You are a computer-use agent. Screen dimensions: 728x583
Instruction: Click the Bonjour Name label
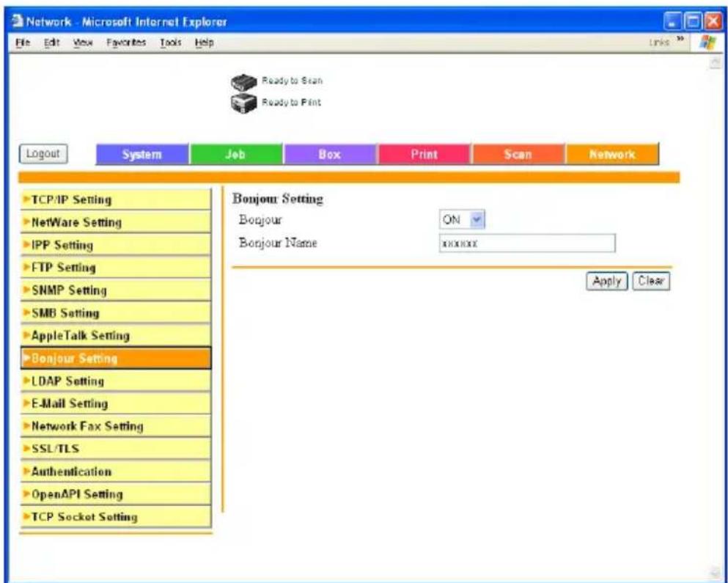pyautogui.click(x=278, y=243)
